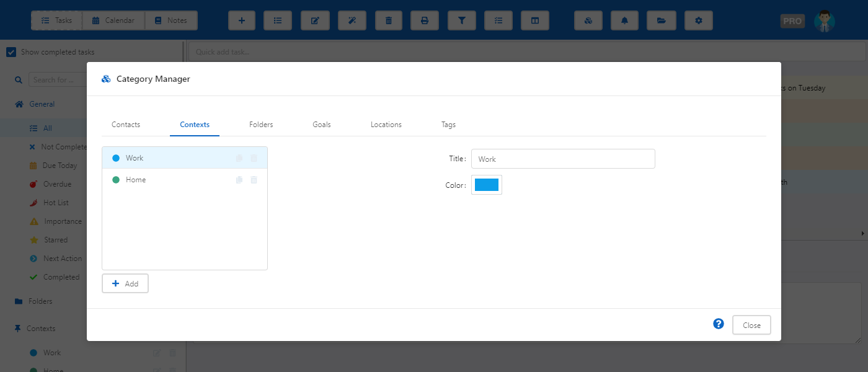Delete the Home context entry
Screen dimensions: 868x372
[x=254, y=180]
